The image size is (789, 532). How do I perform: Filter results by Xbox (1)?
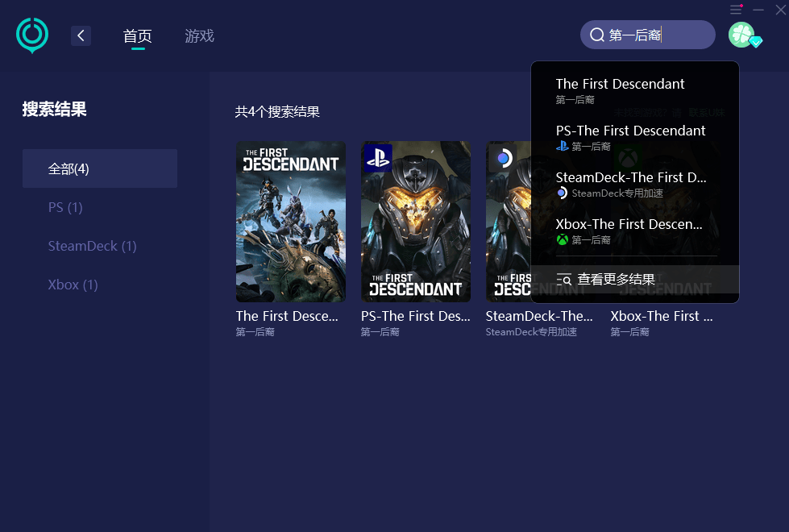73,285
